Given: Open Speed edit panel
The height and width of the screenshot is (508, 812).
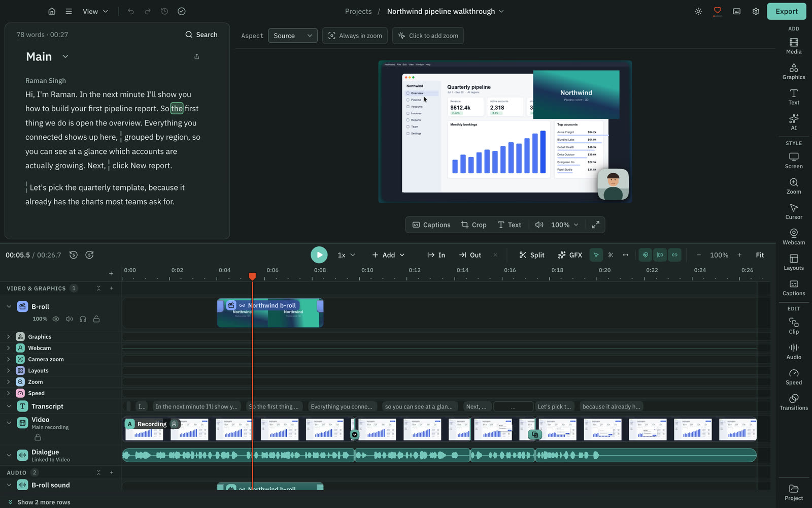Looking at the screenshot, I should coord(794,376).
